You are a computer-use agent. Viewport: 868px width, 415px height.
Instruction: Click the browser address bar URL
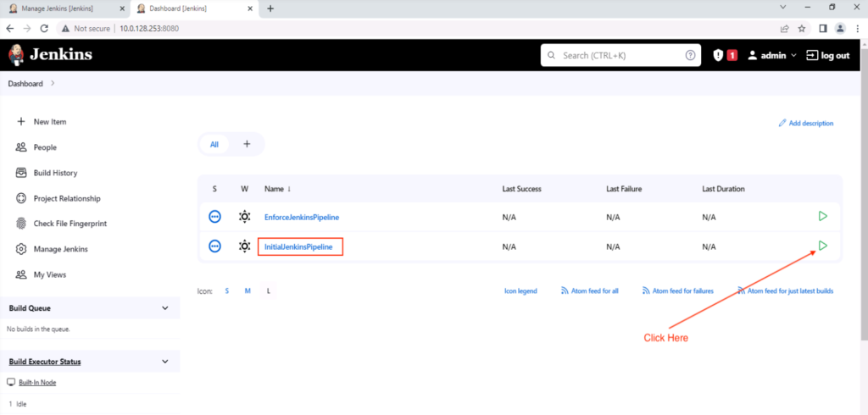tap(149, 29)
